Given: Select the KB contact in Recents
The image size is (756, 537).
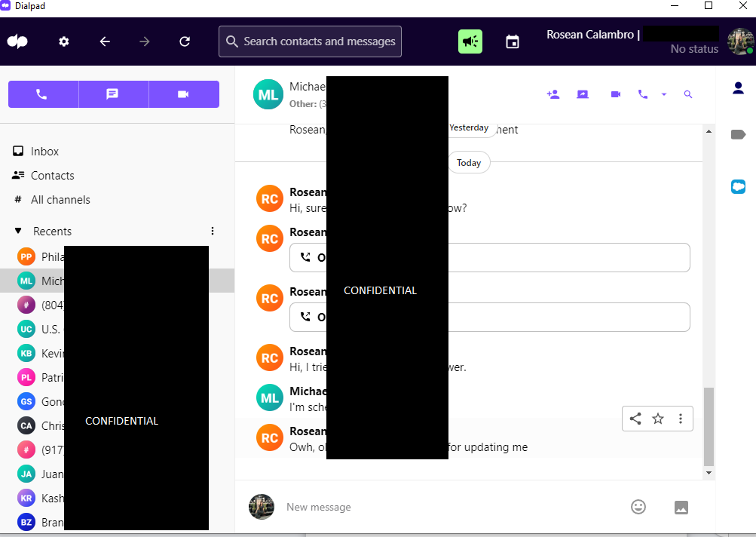Looking at the screenshot, I should coord(117,353).
